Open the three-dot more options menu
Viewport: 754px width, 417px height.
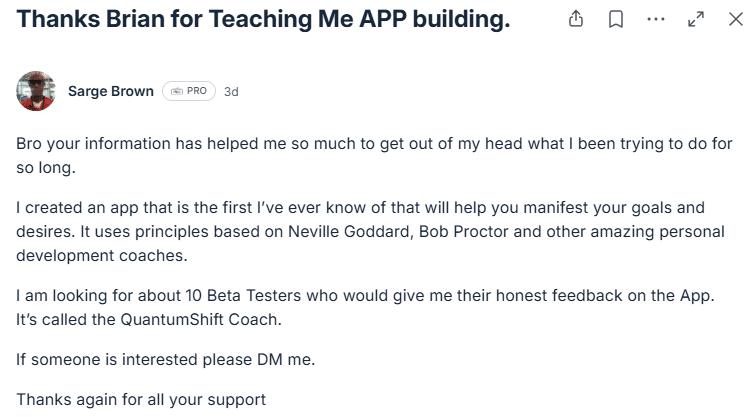[x=656, y=18]
